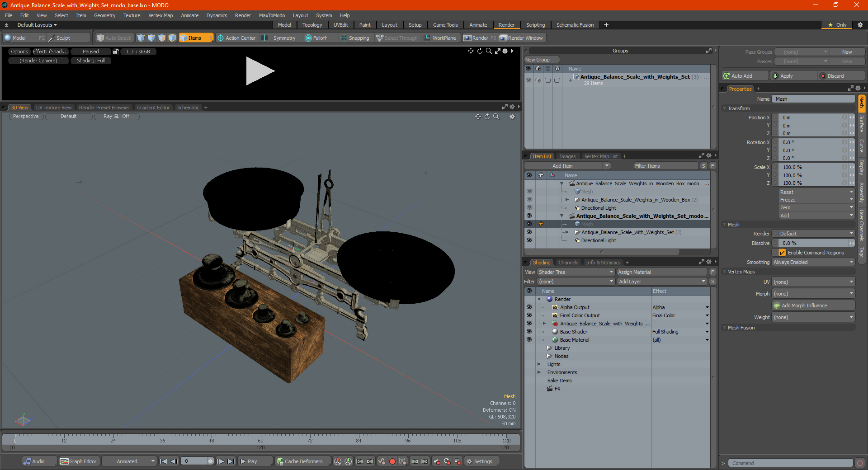868x470 pixels.
Task: Switch to Items selection mode
Action: pyautogui.click(x=195, y=38)
